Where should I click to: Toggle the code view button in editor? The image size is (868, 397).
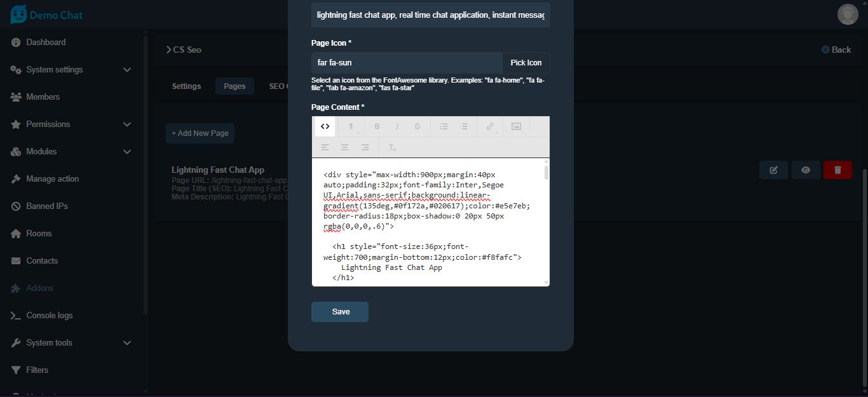click(x=325, y=126)
